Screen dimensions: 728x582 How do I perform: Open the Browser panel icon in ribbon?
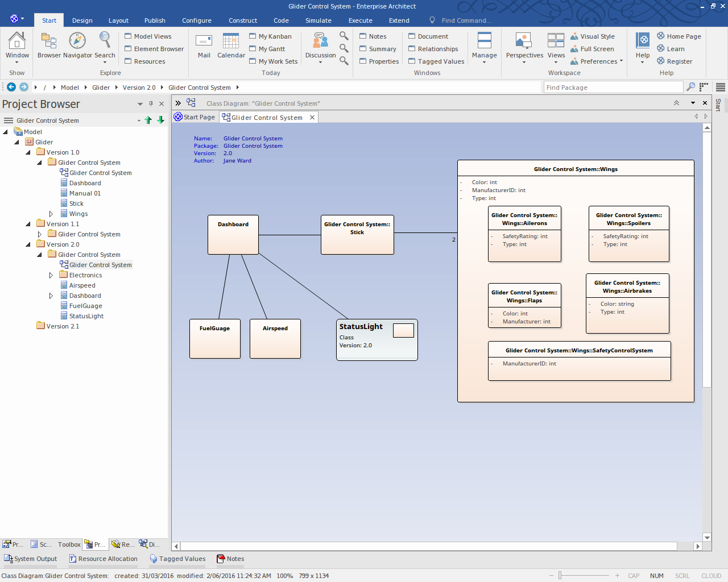[x=49, y=41]
